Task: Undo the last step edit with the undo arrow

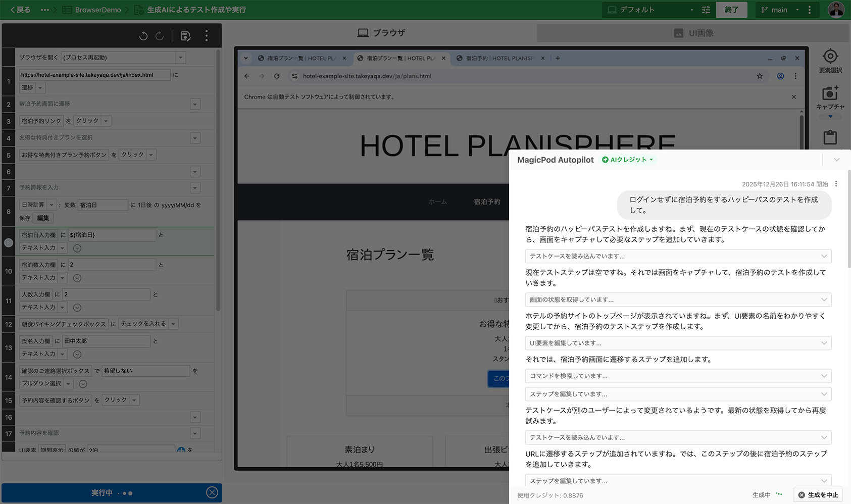Action: pyautogui.click(x=143, y=36)
